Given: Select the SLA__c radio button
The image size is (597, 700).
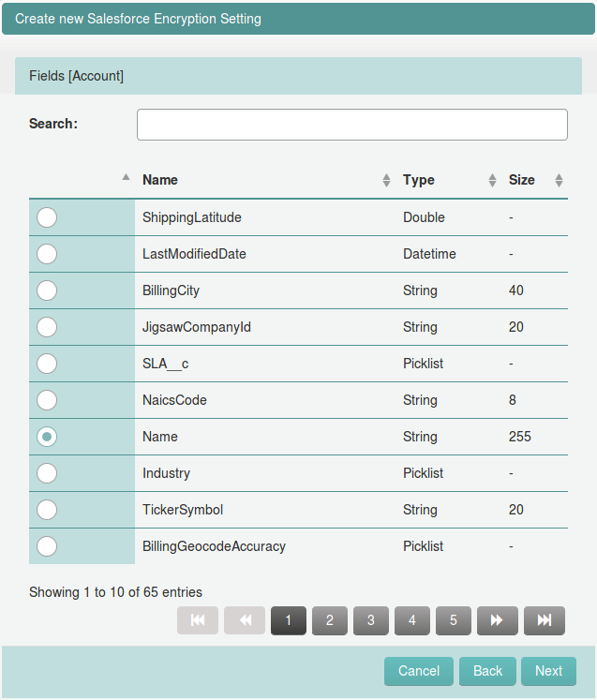Looking at the screenshot, I should 47,364.
